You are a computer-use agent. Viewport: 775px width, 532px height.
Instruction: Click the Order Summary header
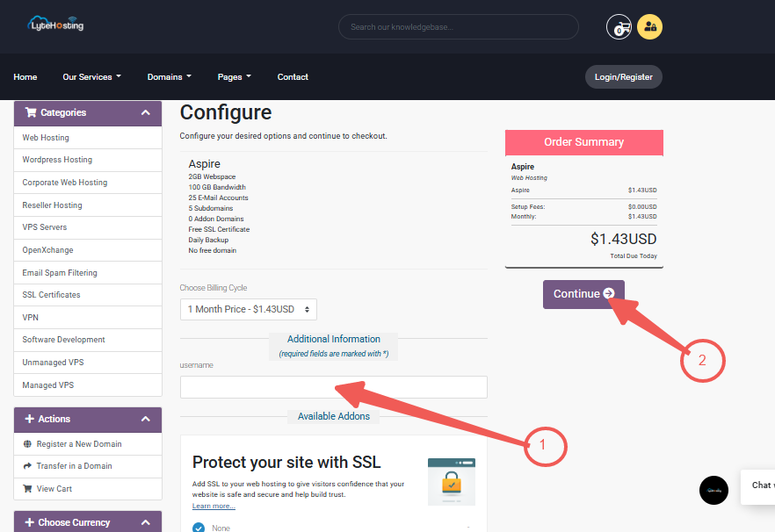pyautogui.click(x=583, y=142)
